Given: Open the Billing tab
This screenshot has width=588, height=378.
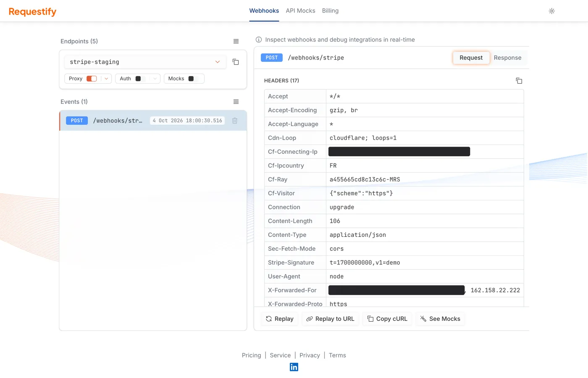Looking at the screenshot, I should (330, 10).
